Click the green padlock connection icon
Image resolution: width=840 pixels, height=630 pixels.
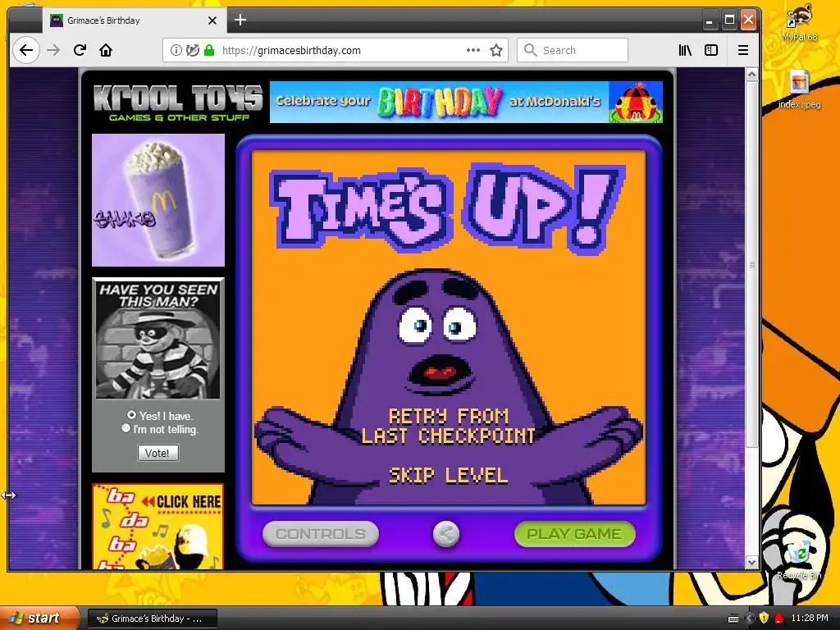(x=209, y=50)
